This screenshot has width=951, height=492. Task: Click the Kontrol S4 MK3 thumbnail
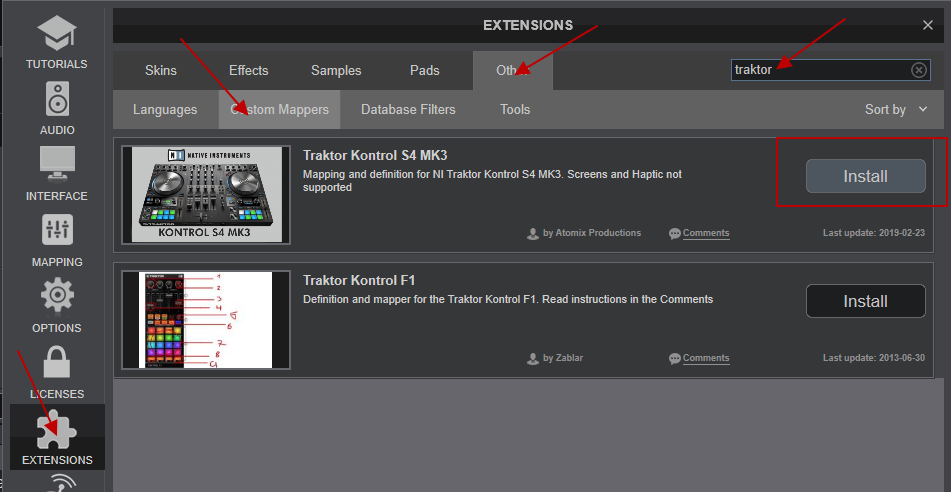pyautogui.click(x=206, y=195)
